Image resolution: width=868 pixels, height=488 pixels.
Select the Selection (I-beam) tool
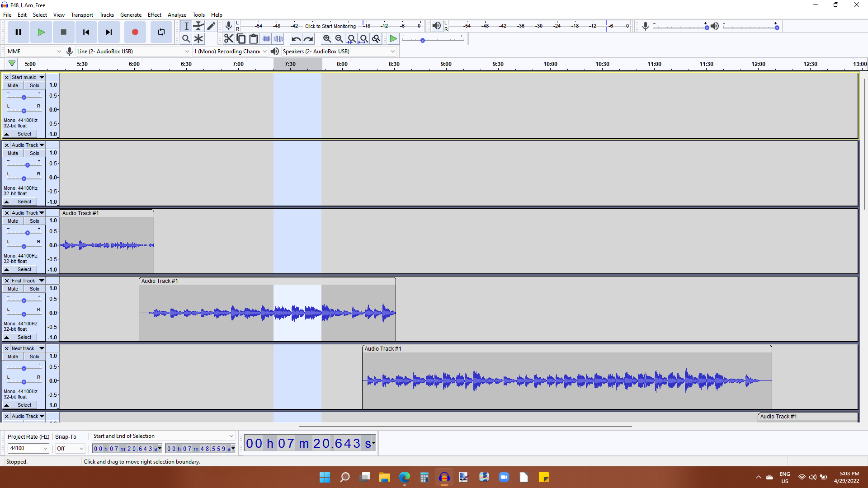coord(186,26)
